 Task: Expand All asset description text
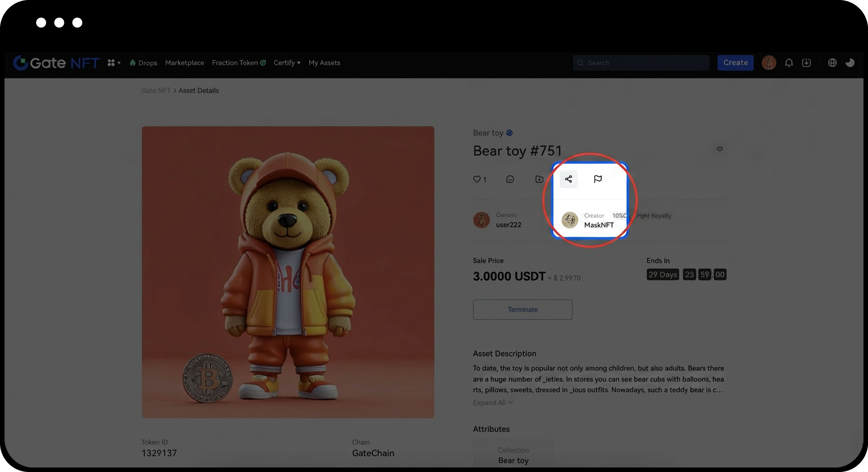tap(492, 402)
